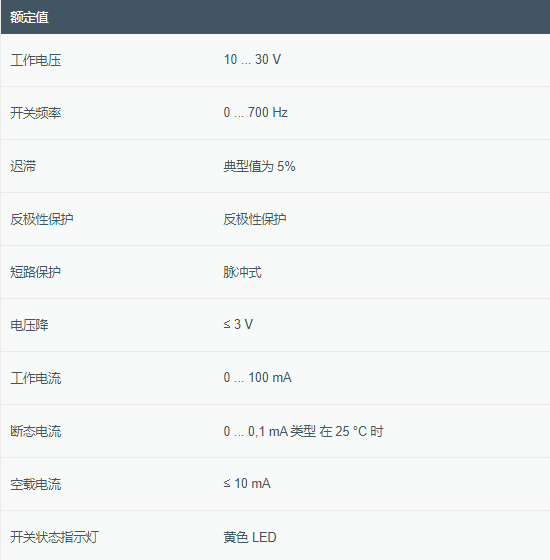Click the ≤ 3 V value

(238, 324)
